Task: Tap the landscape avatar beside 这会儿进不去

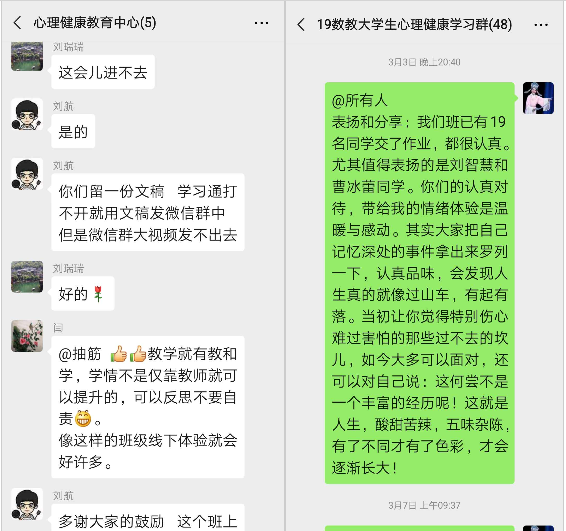Action: pos(27,56)
